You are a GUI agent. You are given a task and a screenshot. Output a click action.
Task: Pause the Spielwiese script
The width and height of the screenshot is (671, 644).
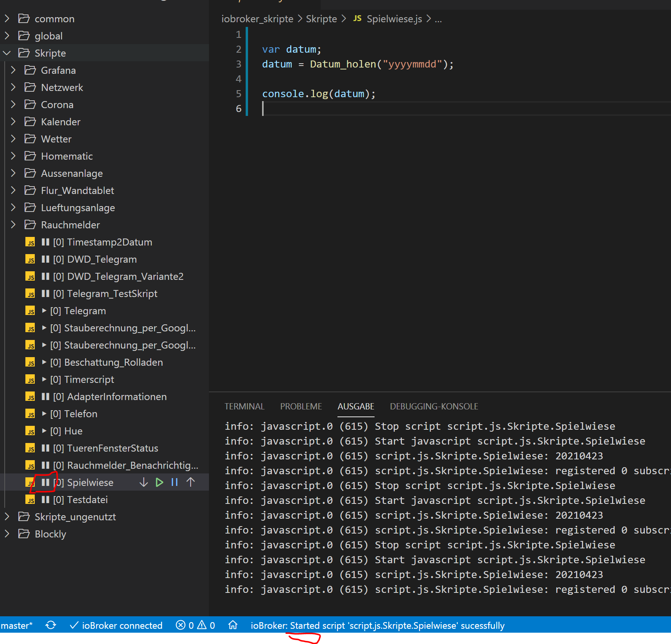click(175, 482)
